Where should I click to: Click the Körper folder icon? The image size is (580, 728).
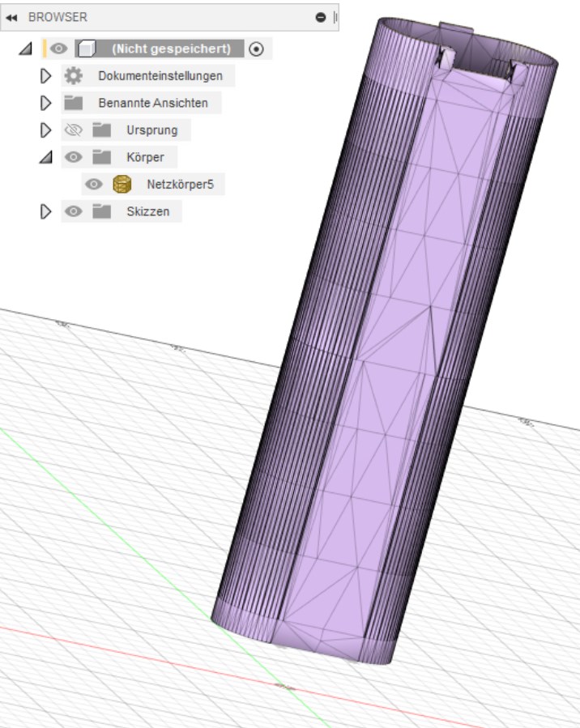coord(102,157)
